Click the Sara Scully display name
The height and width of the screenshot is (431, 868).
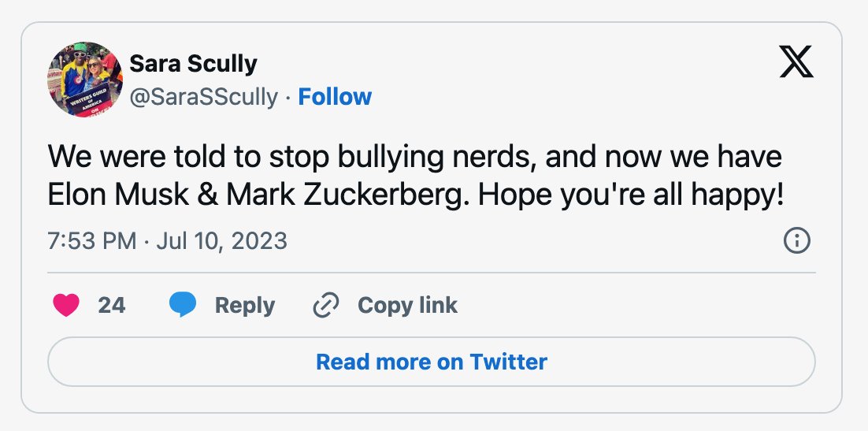193,64
